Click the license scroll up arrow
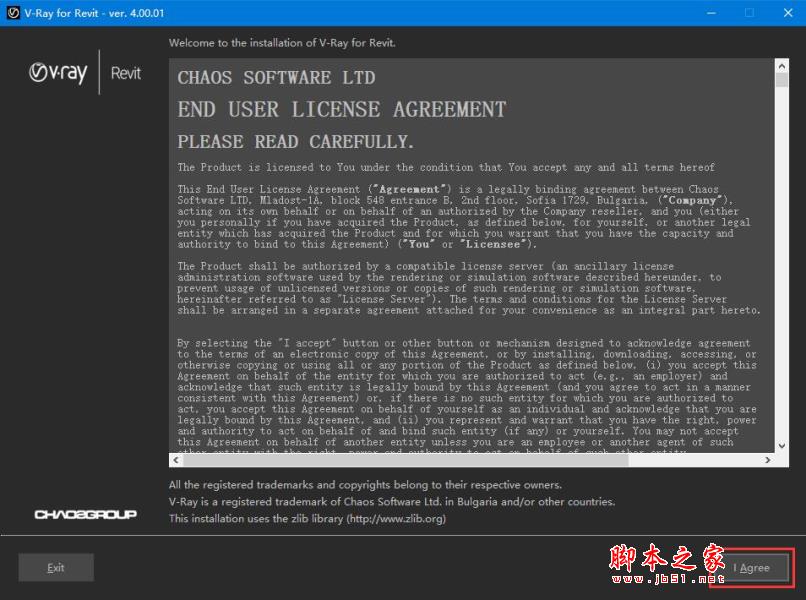 781,66
